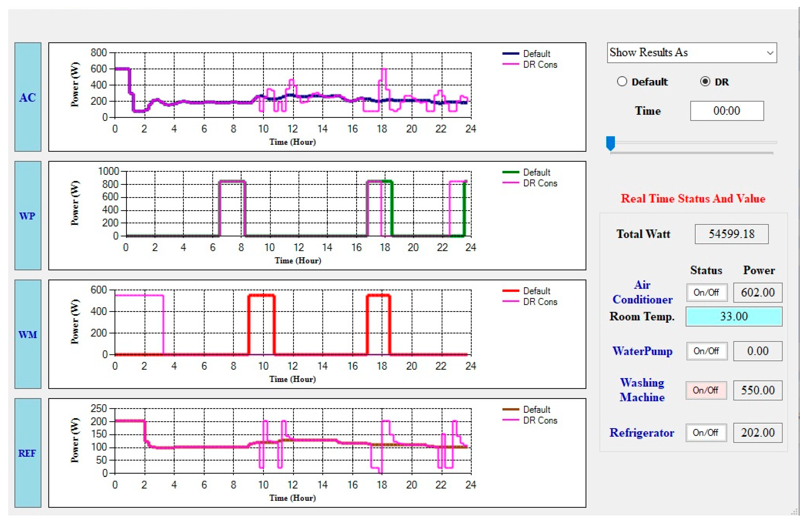Click the blue time slider handle
Viewport: 812px width, 528px height.
(x=610, y=143)
